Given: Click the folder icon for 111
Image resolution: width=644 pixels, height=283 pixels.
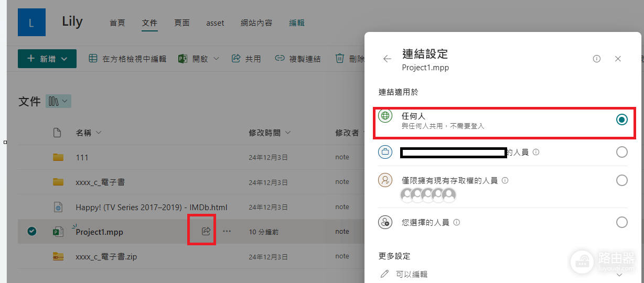Looking at the screenshot, I should 58,157.
